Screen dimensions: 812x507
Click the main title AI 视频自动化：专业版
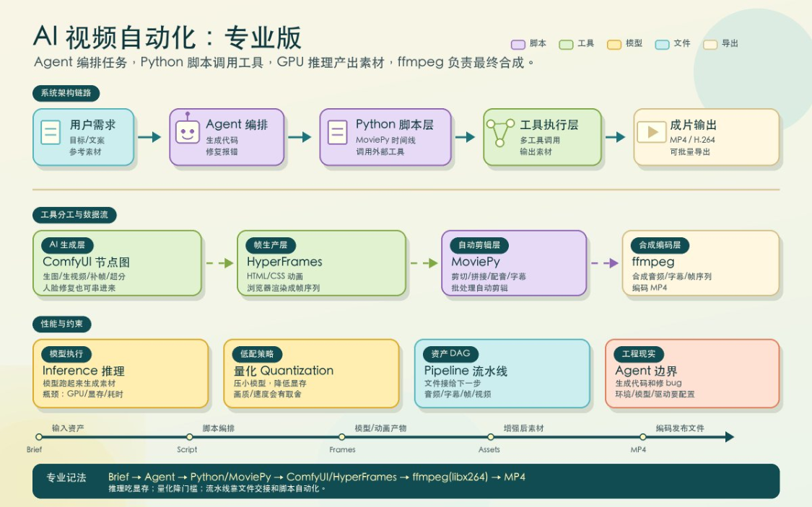point(167,38)
